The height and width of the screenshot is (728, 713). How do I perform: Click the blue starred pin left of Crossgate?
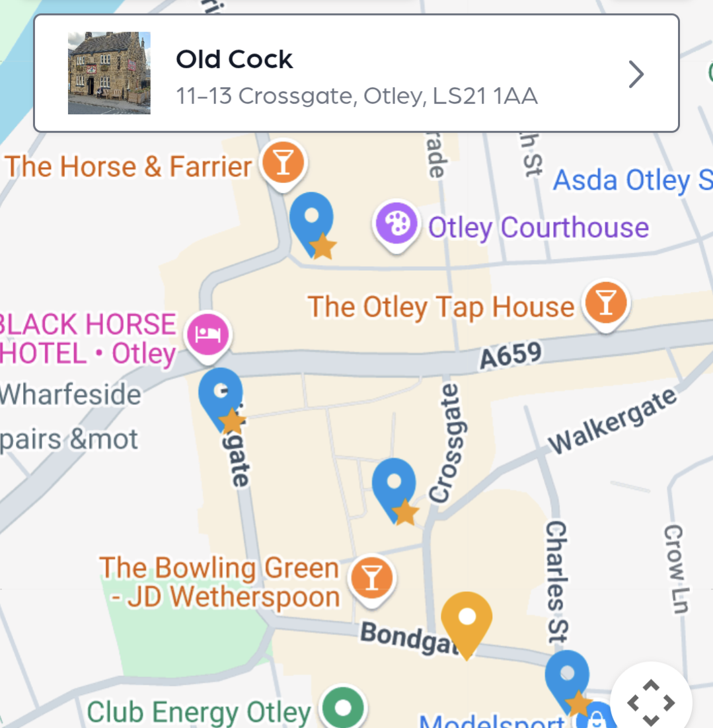coord(394,486)
